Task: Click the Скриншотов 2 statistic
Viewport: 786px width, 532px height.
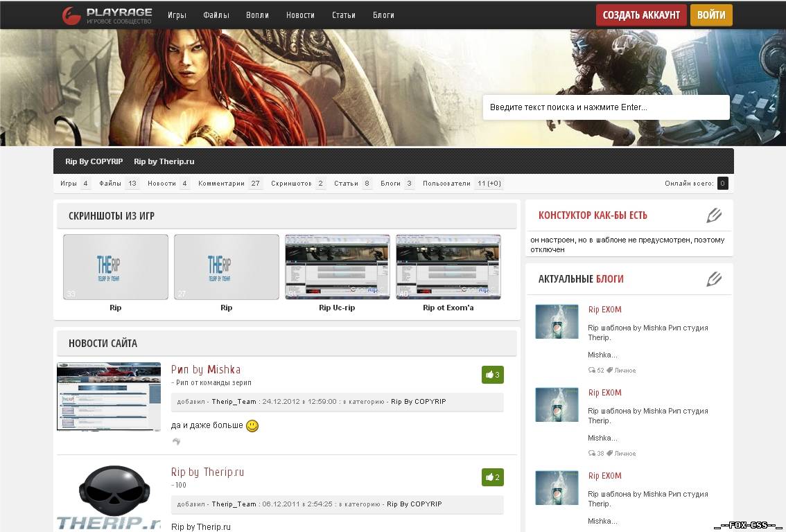Action: 298,184
